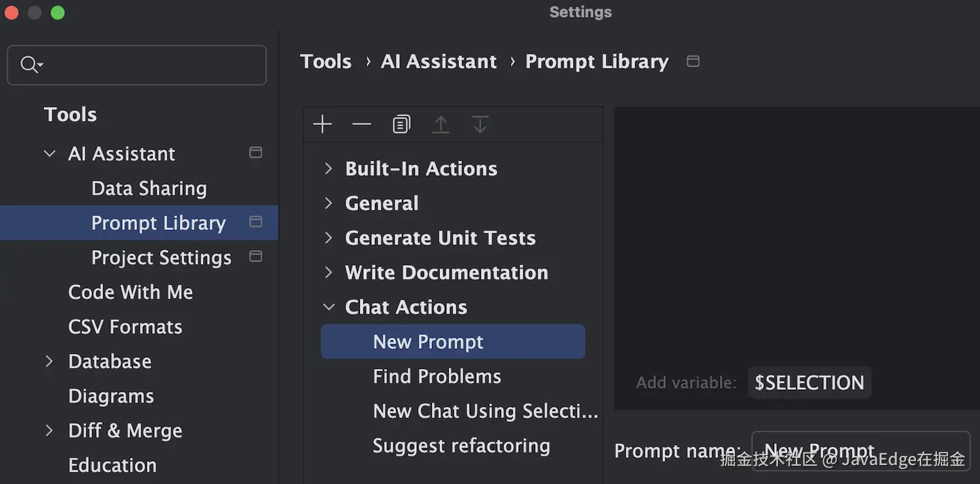
Task: Open the Data Sharing settings page
Action: (x=149, y=188)
